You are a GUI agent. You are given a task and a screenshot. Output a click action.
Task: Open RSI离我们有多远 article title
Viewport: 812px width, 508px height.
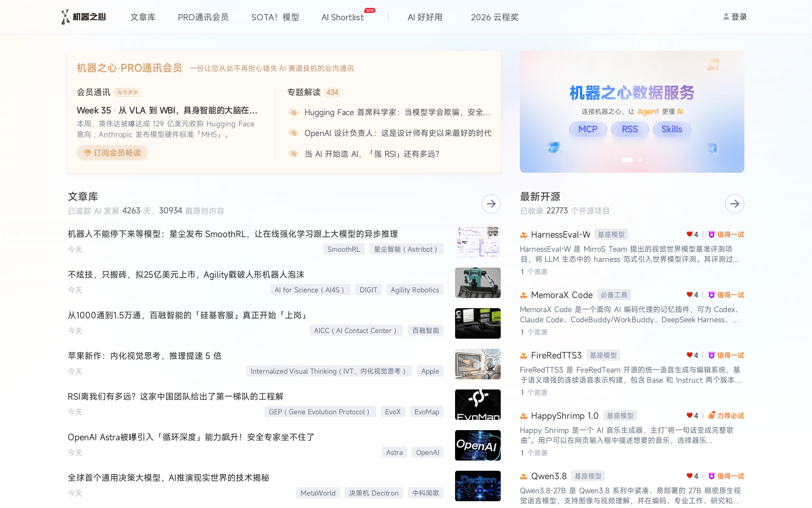click(175, 396)
